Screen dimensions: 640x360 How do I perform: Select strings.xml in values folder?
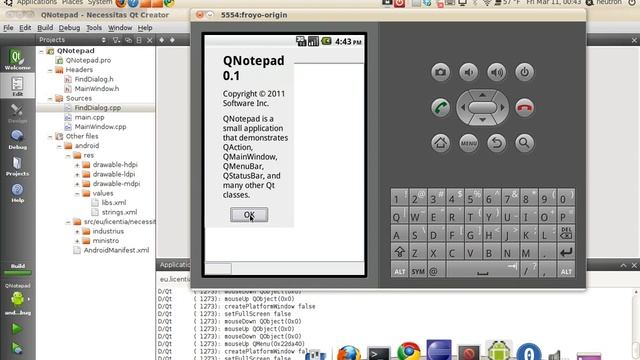(x=119, y=212)
